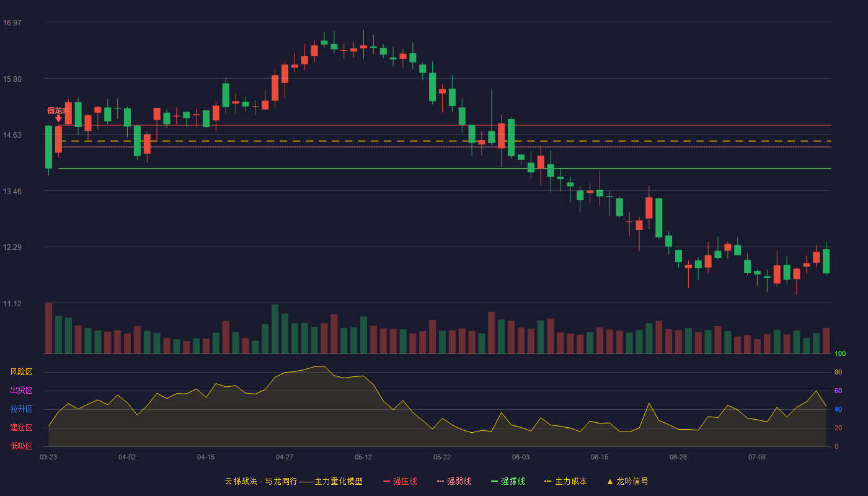This screenshot has height=496, width=868.
Task: Click the 04-02 date label
Action: (127, 457)
